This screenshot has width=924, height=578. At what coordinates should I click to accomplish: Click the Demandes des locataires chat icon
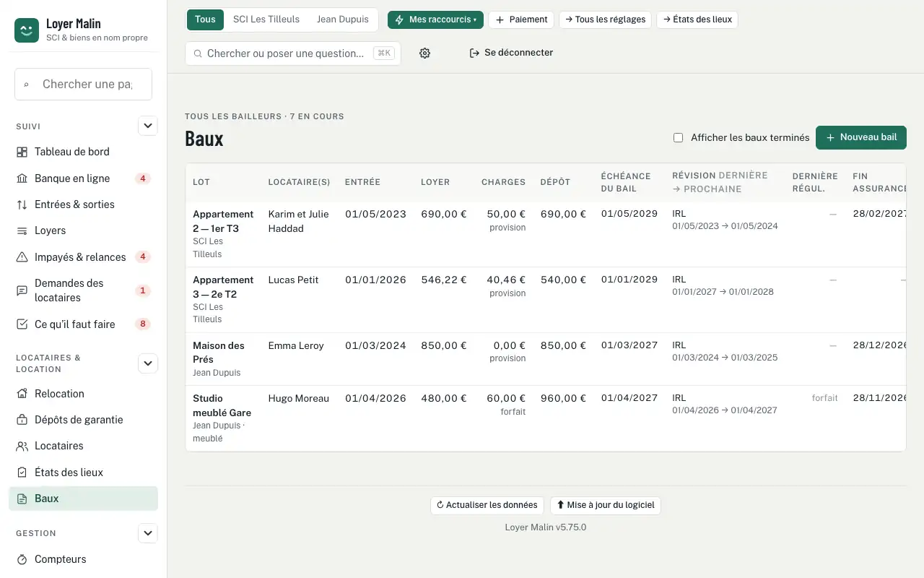22,290
